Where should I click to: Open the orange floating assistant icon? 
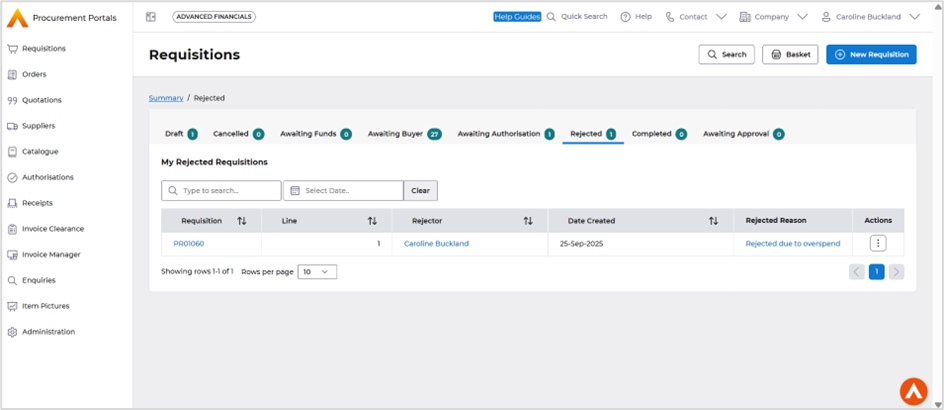[912, 391]
